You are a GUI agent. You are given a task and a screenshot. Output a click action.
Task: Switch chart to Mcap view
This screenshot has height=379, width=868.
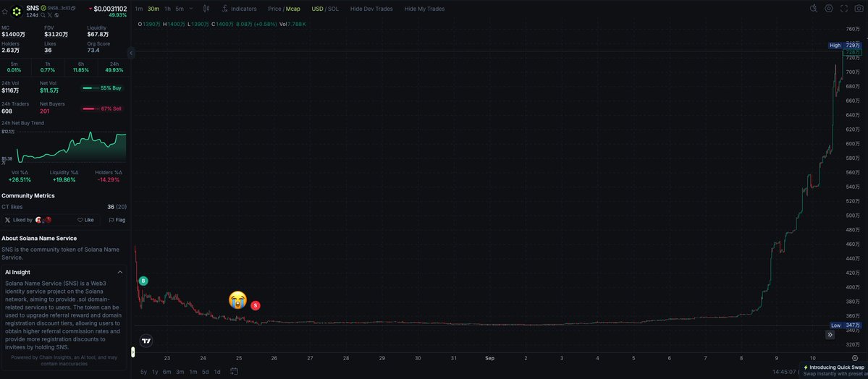click(x=293, y=8)
